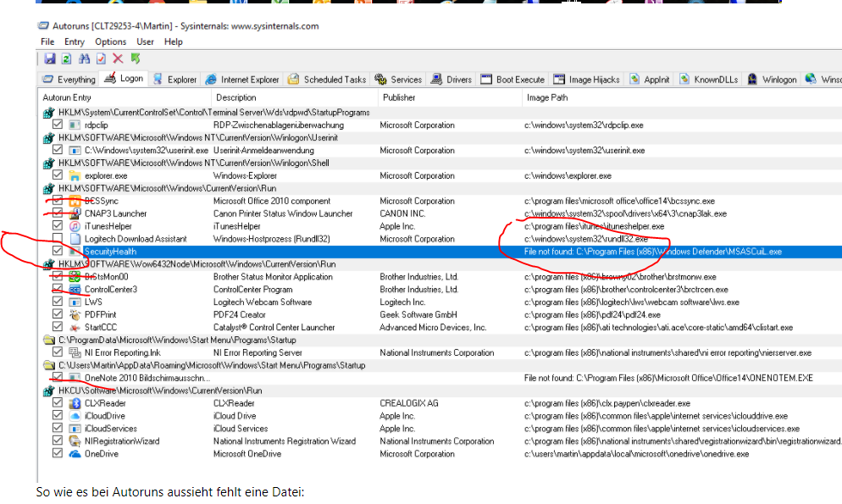Screen dimensions: 842x504
Task: Uncheck the StartCCC autorun entry
Action: 58,326
